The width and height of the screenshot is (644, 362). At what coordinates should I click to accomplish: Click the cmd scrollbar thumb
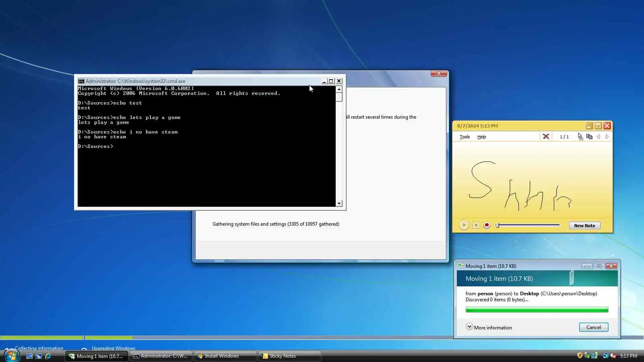(x=339, y=97)
